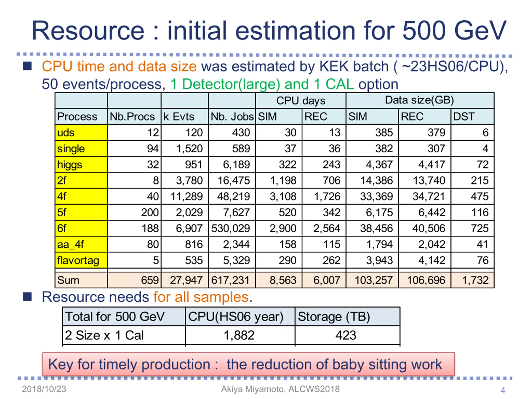Select the 'Sum' row label

click(x=81, y=280)
